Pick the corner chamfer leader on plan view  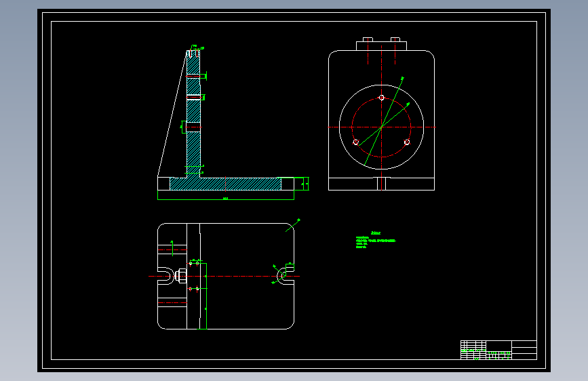293,225
